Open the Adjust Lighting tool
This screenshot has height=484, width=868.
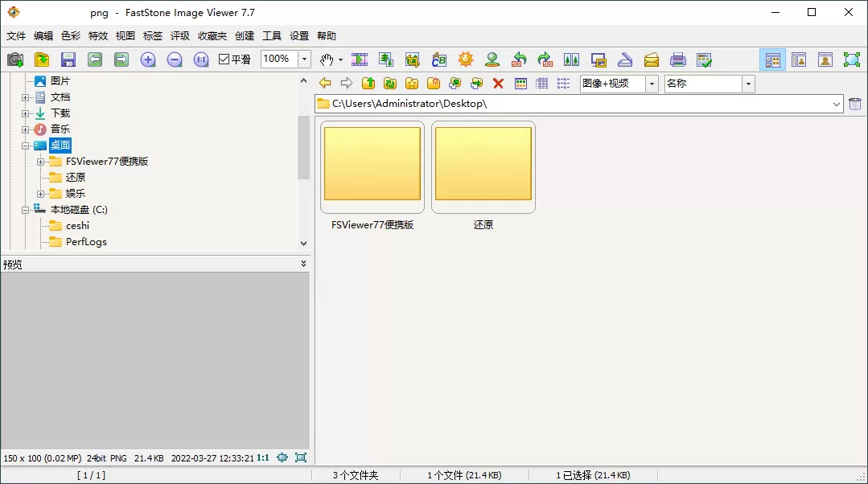point(465,59)
